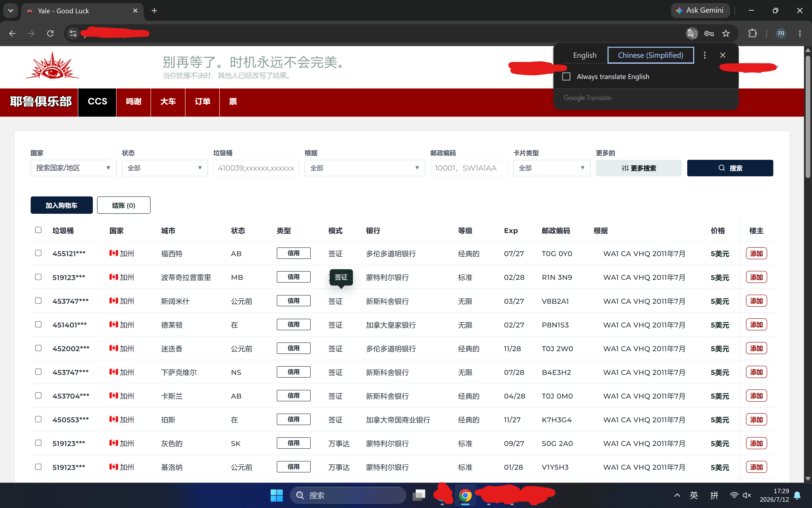Reload the page with the refresh icon
The image size is (812, 508).
pos(50,33)
